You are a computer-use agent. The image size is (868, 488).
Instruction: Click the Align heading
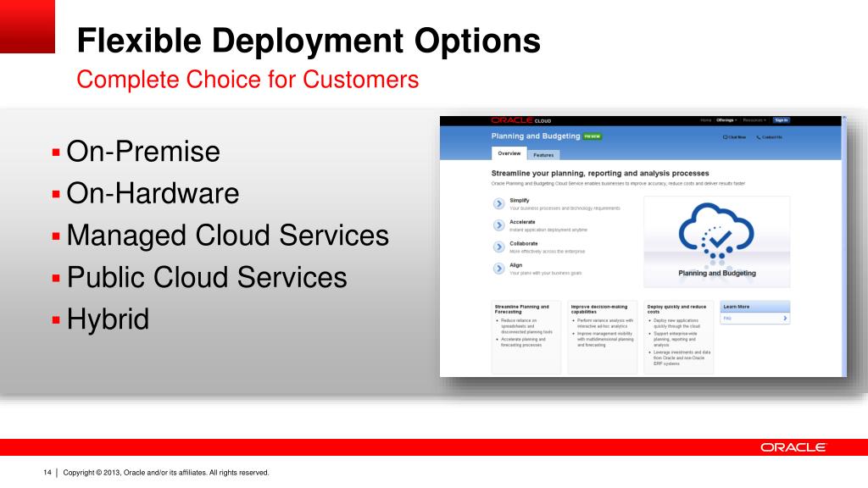[x=515, y=265]
